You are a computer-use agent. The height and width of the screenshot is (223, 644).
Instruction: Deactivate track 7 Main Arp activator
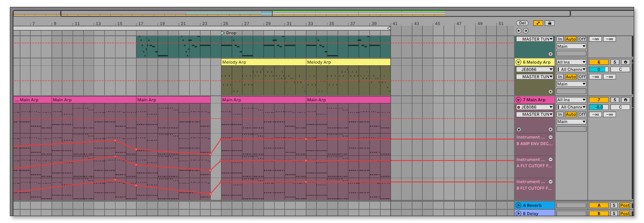(x=598, y=100)
